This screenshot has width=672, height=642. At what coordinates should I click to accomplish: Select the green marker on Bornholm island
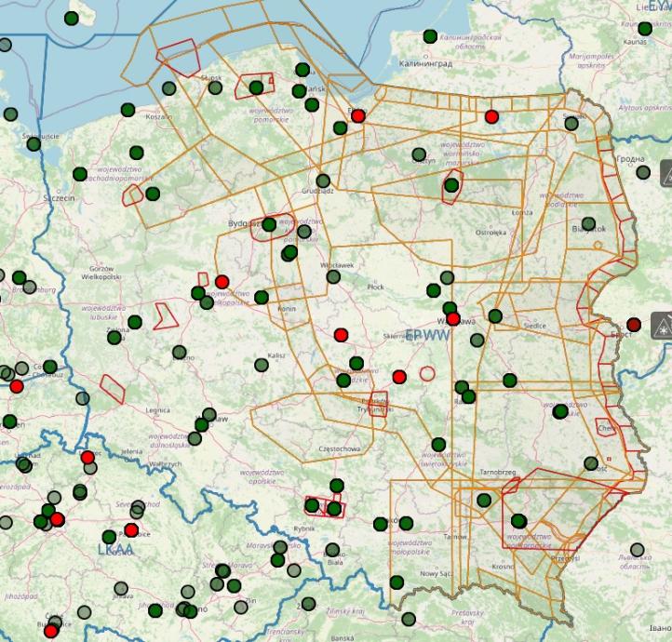71,19
